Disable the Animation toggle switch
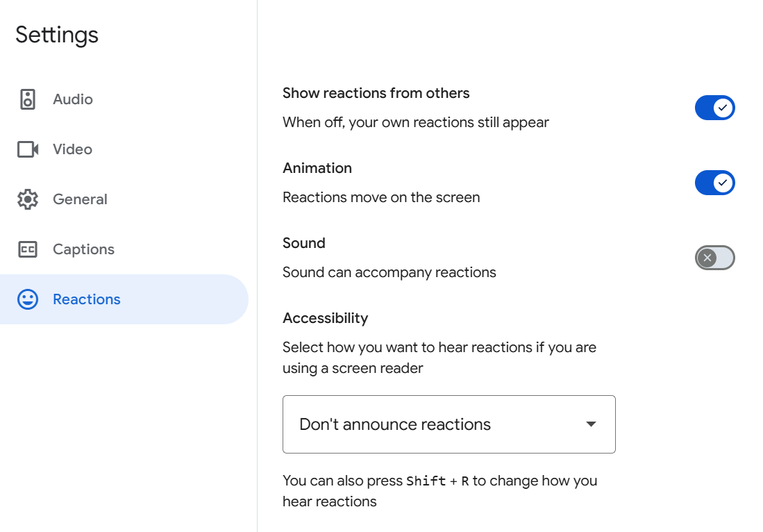The height and width of the screenshot is (532, 763). click(x=714, y=183)
